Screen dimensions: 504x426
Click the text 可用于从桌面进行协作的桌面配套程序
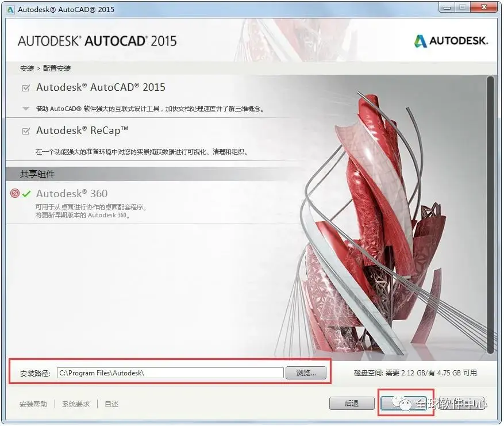point(91,207)
